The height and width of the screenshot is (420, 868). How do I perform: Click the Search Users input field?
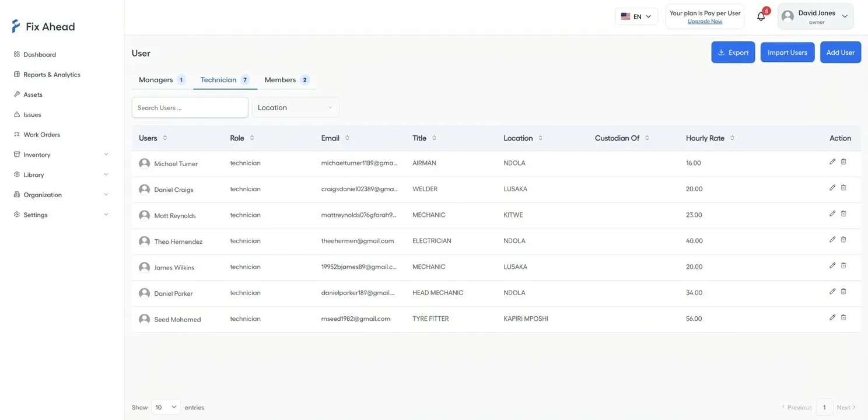pyautogui.click(x=190, y=107)
